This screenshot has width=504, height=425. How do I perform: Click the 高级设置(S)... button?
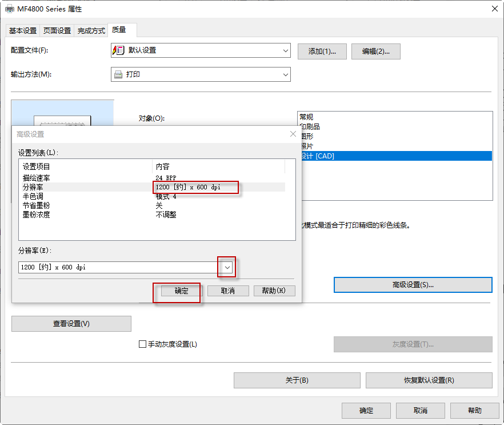coord(413,285)
